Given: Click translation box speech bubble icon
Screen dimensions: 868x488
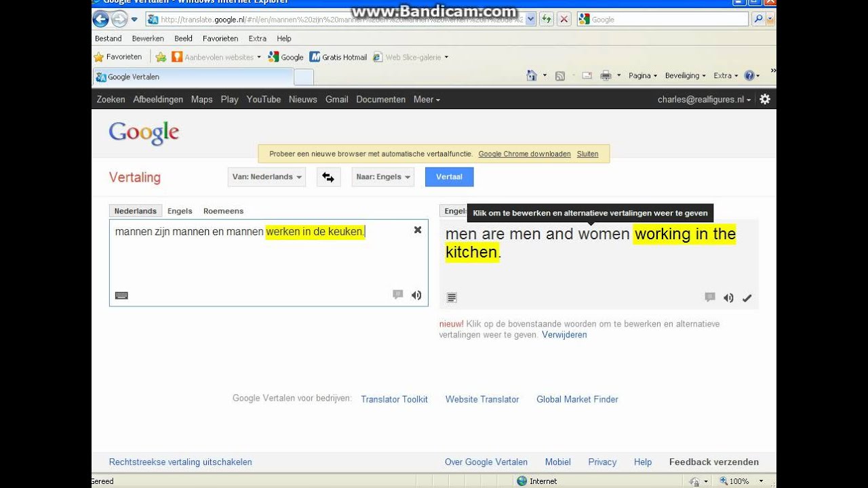Looking at the screenshot, I should click(710, 297).
